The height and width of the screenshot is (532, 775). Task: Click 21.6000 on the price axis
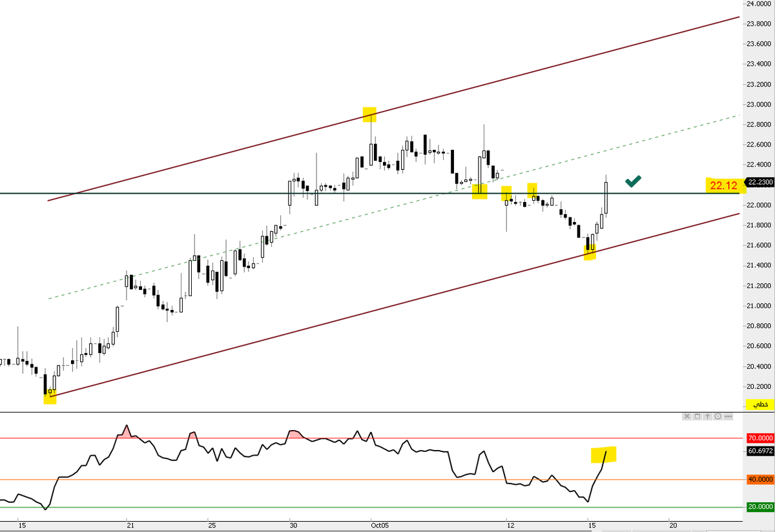tap(759, 245)
